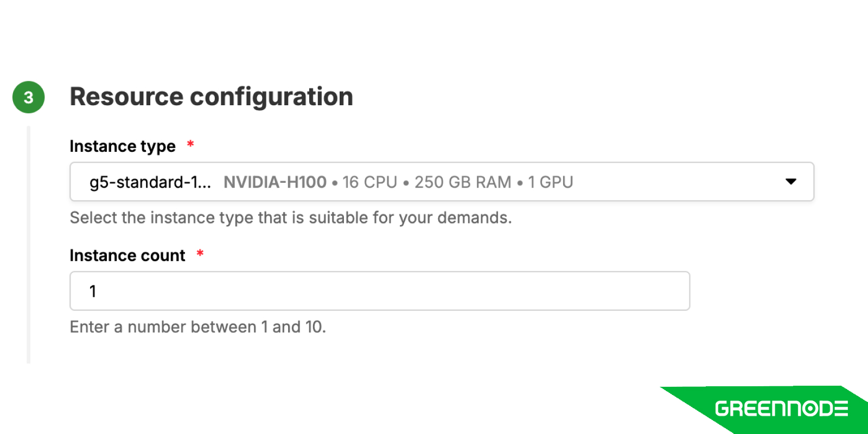
Task: Focus the Instance count input field
Action: 380,291
